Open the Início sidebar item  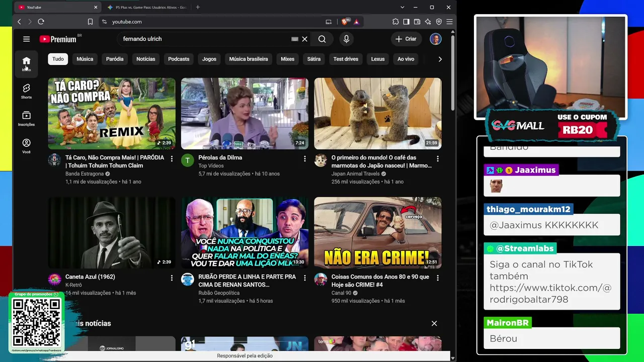click(x=26, y=64)
